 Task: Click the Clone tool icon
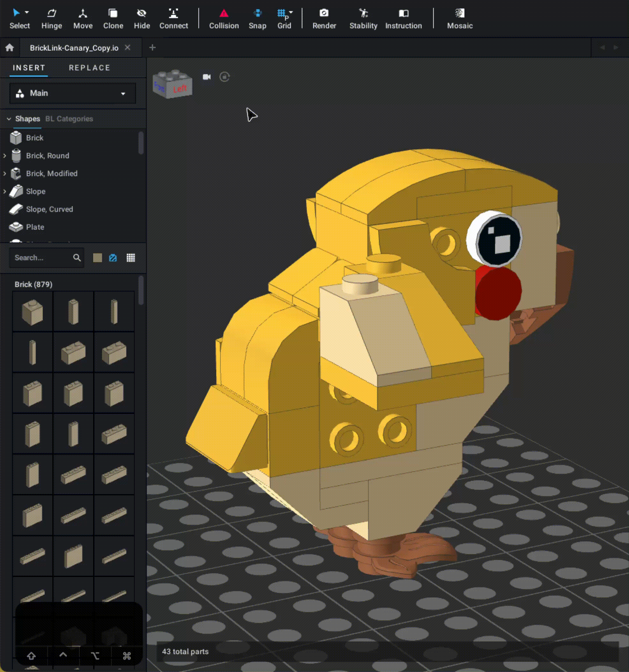(x=113, y=13)
